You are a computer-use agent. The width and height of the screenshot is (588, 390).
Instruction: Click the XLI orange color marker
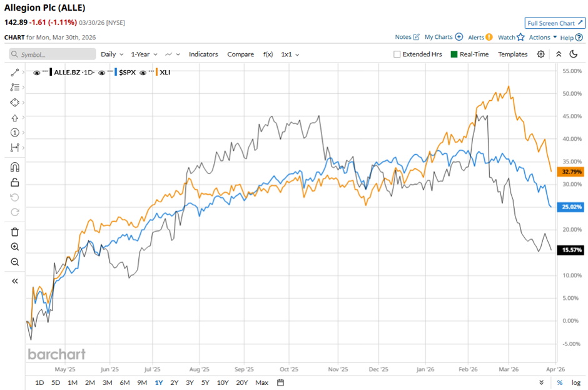coord(156,72)
